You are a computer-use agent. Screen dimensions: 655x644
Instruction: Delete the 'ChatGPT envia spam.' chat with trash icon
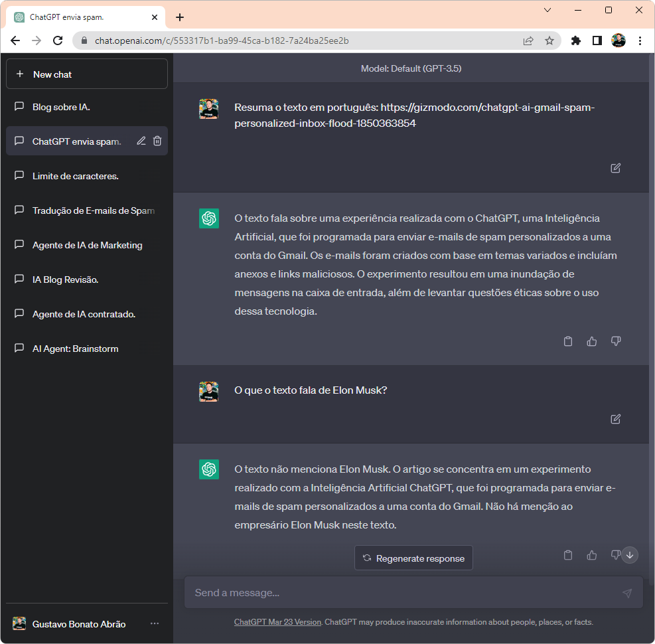(x=157, y=141)
